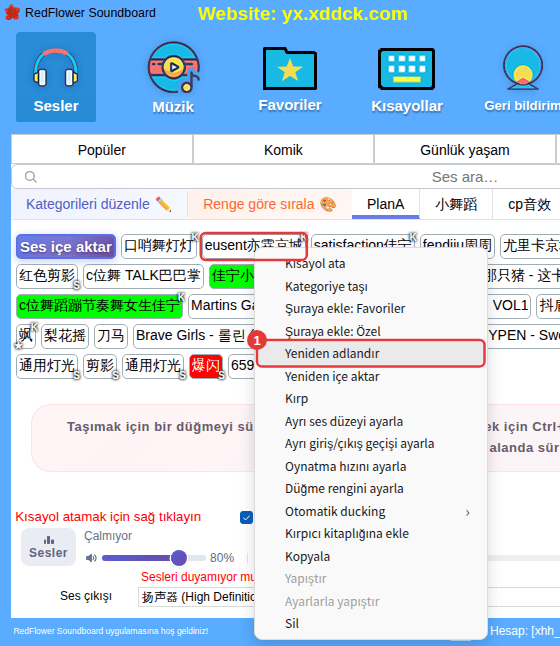Switch to the PlanA category tab
Image resolution: width=560 pixels, height=646 pixels.
(x=385, y=204)
